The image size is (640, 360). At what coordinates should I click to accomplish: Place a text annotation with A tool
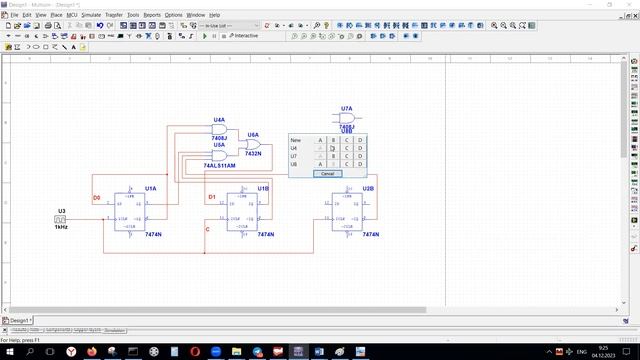73,47
